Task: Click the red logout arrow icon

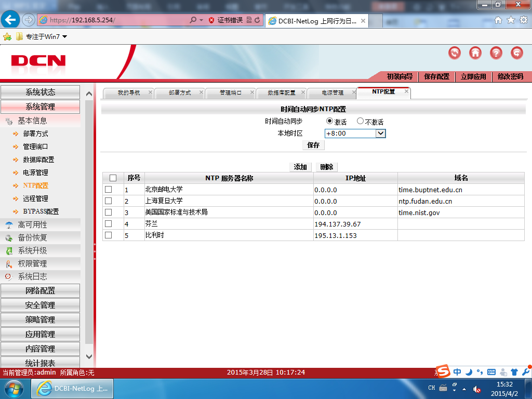Action: (517, 53)
